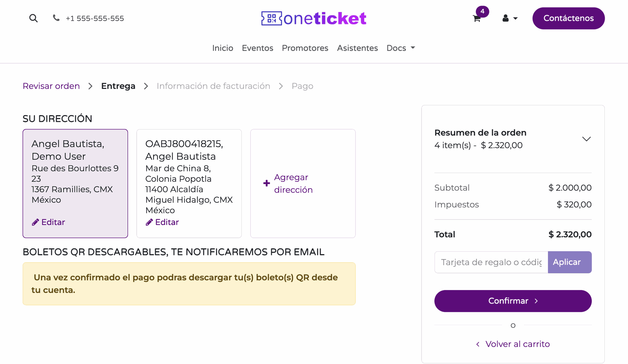The height and width of the screenshot is (364, 628).
Task: Click the cart item count badge
Action: (482, 11)
